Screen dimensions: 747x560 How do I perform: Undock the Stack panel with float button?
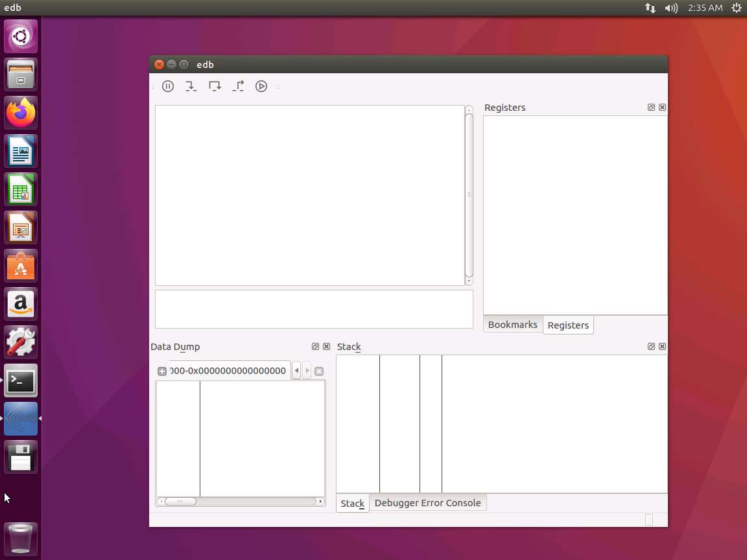coord(651,347)
